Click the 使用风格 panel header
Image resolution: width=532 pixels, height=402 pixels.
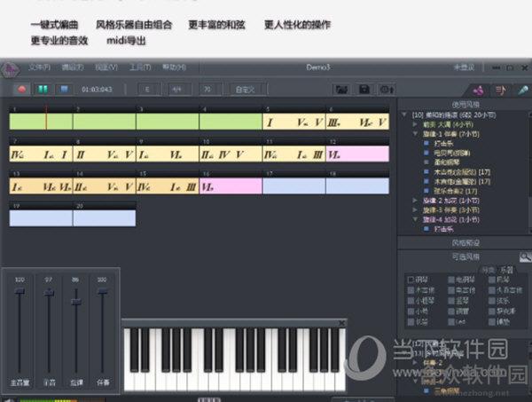click(465, 104)
